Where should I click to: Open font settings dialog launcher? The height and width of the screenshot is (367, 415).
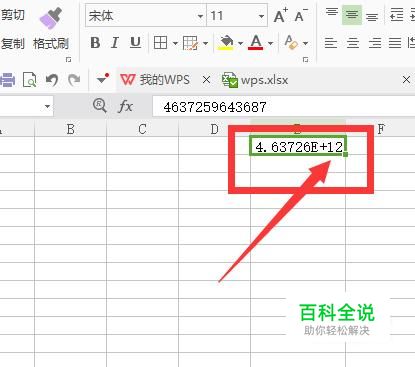point(305,59)
